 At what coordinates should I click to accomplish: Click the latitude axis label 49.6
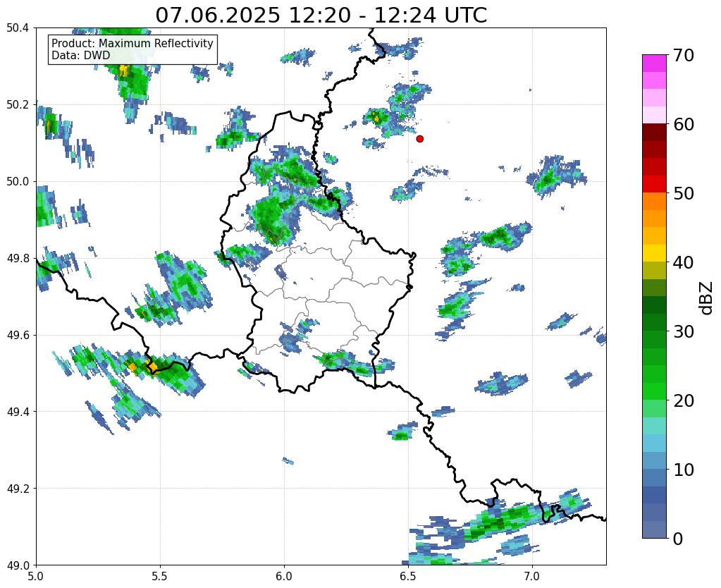(x=18, y=335)
